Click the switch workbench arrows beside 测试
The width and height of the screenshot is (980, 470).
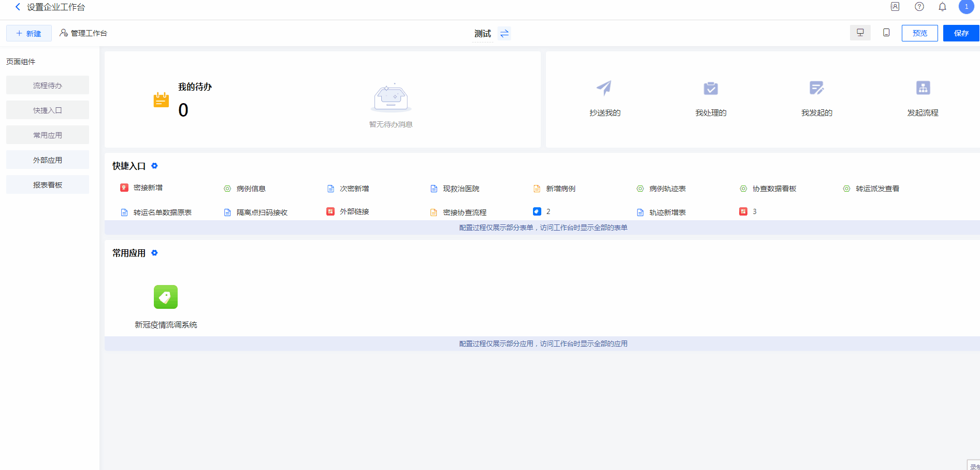tap(504, 34)
